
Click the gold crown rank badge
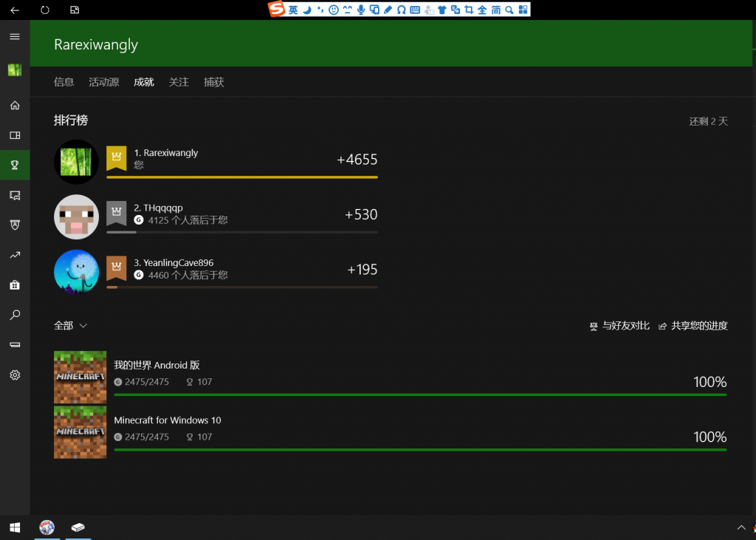(x=116, y=158)
